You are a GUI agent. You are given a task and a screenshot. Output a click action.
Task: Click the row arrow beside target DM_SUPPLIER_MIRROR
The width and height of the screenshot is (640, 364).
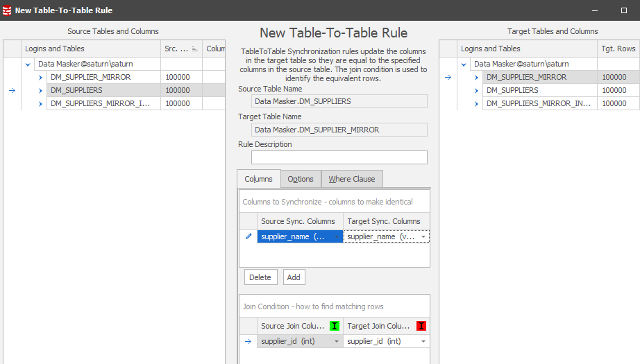[448, 78]
